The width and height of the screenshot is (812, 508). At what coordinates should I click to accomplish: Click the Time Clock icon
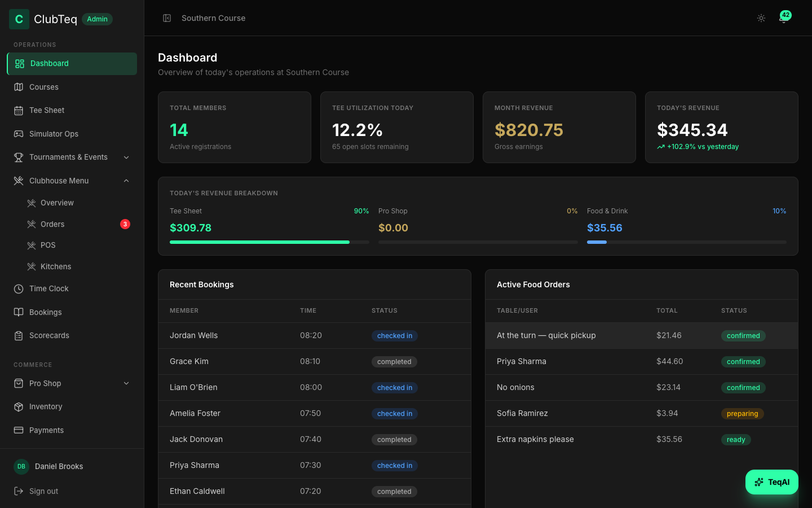point(19,289)
